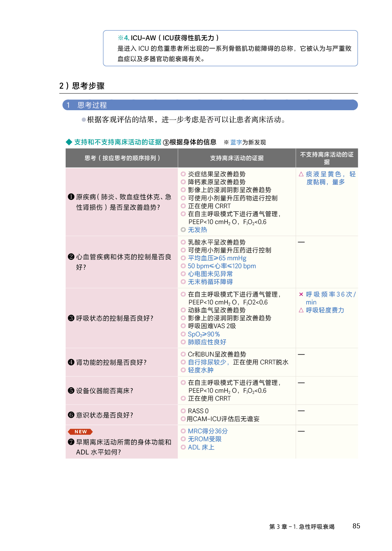
Task: Select the heading '2）思考步骤'
Action: (x=82, y=86)
